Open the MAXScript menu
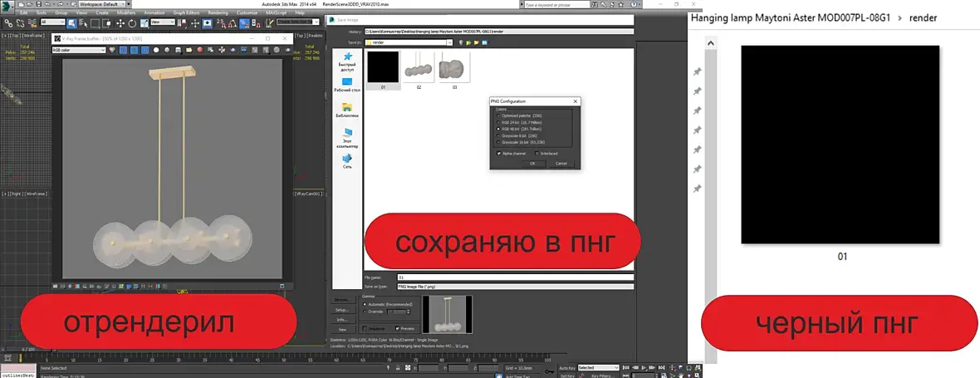Image resolution: width=980 pixels, height=378 pixels. click(x=277, y=12)
